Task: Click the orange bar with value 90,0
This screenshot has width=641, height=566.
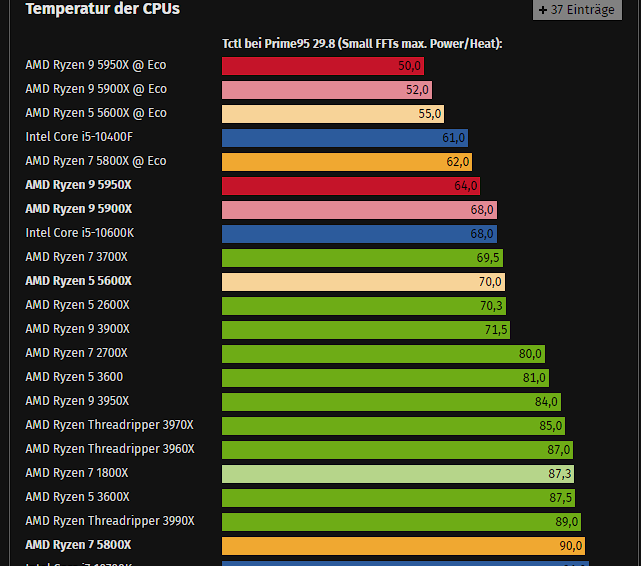Action: tap(403, 546)
